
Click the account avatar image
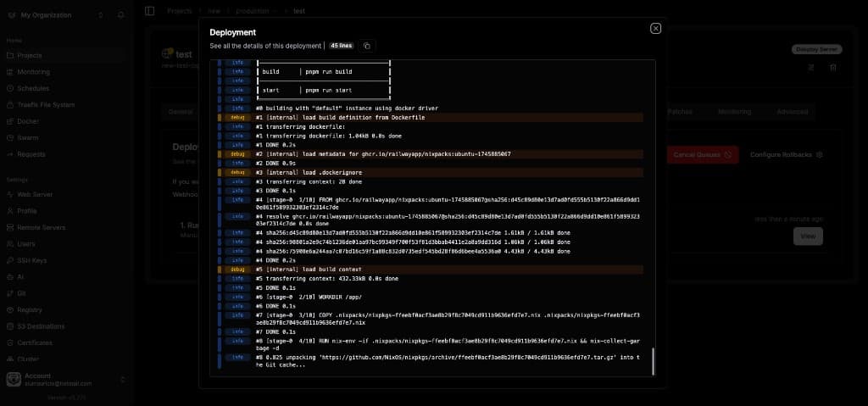coord(14,380)
